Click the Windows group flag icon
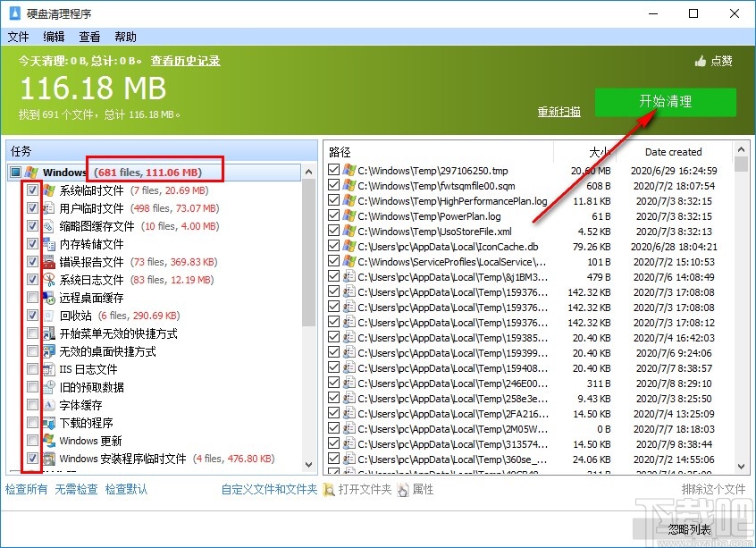The image size is (756, 548). pos(31,172)
